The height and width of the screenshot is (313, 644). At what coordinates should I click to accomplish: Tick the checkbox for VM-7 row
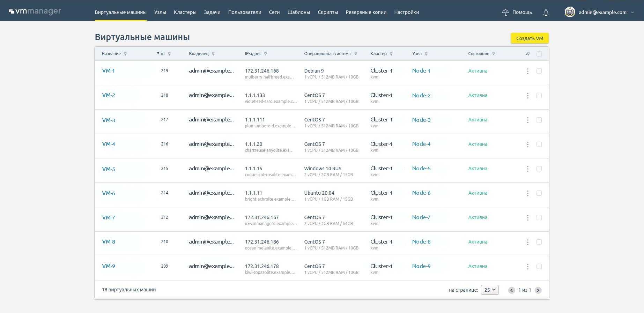coord(539,218)
